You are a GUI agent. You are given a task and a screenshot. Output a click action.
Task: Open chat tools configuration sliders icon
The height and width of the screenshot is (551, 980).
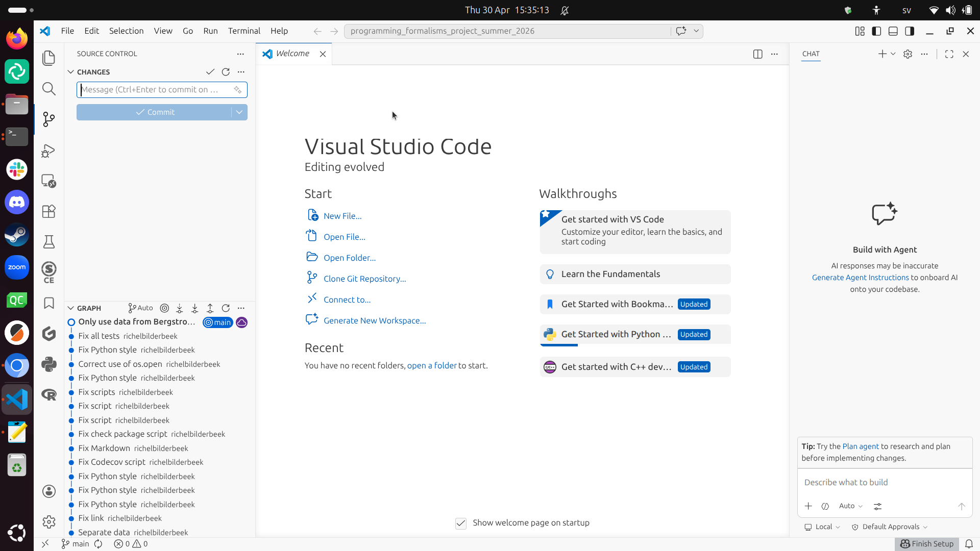877,506
